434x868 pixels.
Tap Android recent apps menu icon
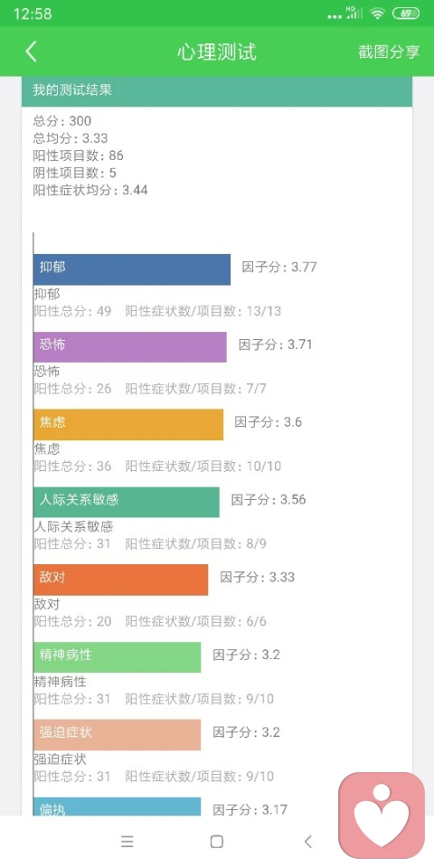[x=127, y=842]
